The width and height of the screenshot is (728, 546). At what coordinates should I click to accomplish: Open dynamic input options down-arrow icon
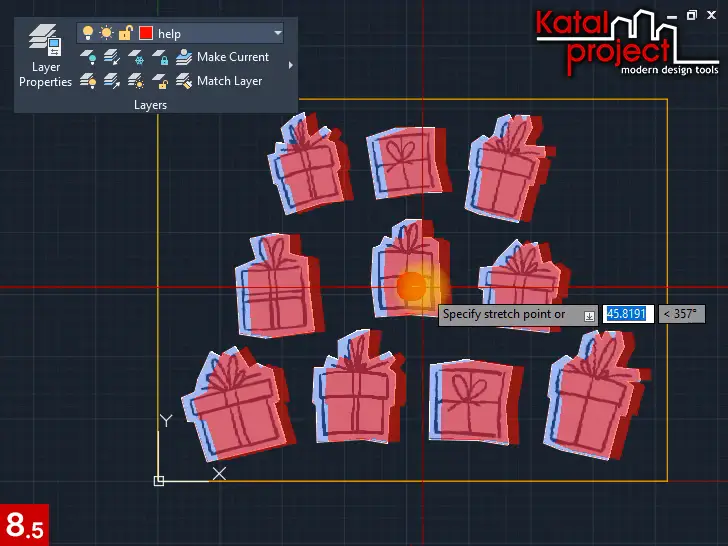click(x=589, y=316)
